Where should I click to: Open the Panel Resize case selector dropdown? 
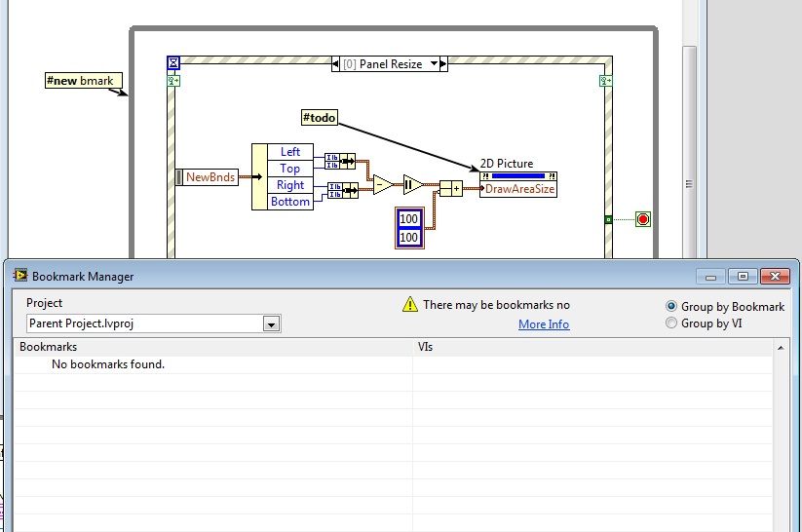click(435, 64)
